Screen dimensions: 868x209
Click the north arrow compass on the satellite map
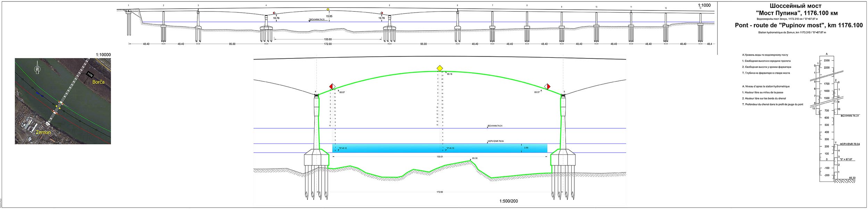click(37, 69)
